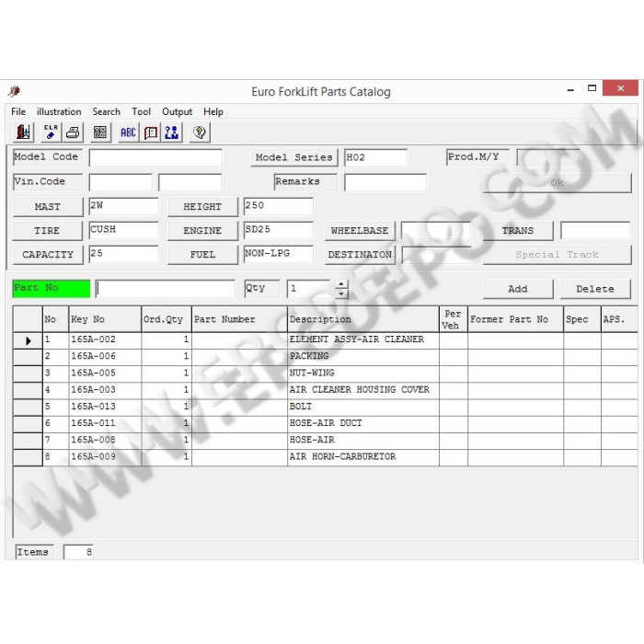Click the Spec column header

(582, 319)
